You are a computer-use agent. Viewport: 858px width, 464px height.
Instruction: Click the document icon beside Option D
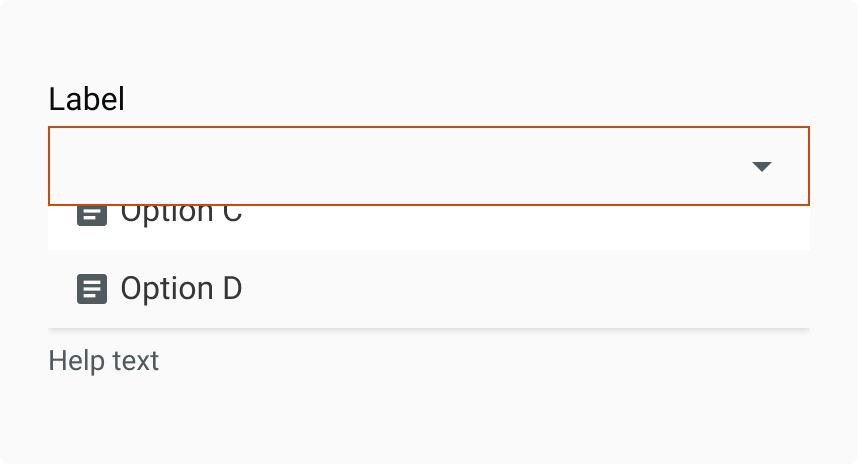pyautogui.click(x=92, y=289)
